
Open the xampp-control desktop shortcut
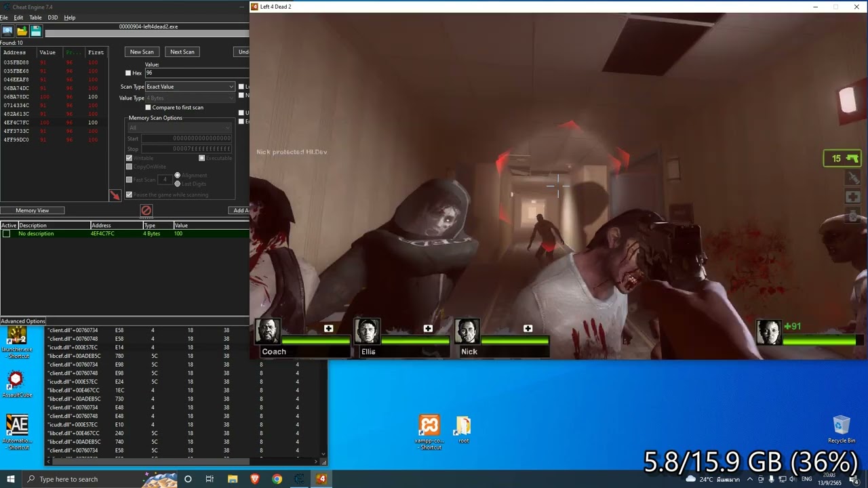tap(429, 432)
